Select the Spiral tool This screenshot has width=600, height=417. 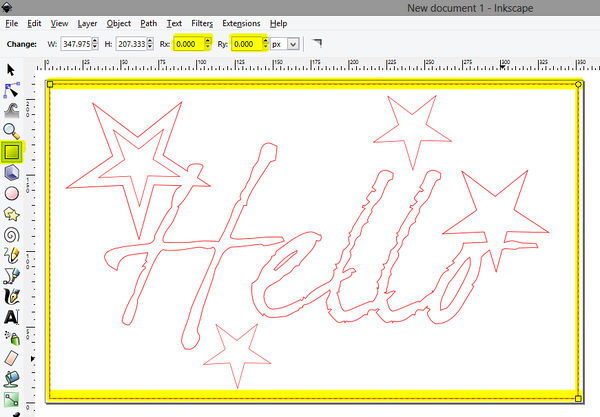coord(12,235)
